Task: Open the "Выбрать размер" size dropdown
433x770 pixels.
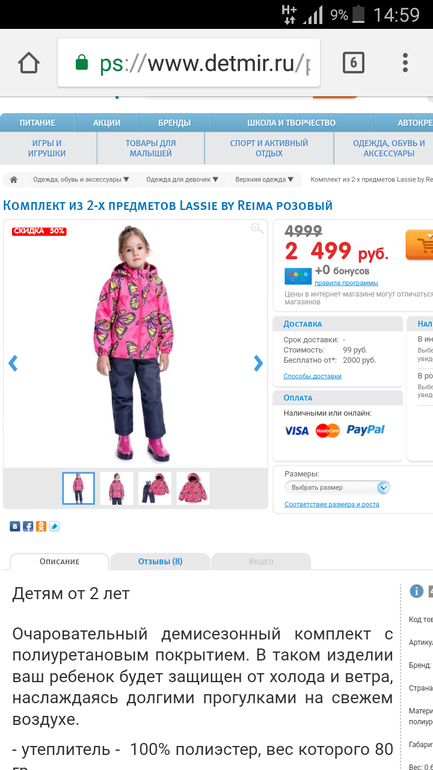Action: pos(337,488)
